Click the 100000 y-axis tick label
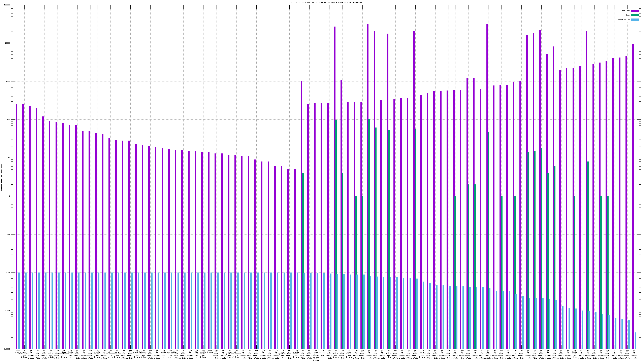 [x=7, y=5]
